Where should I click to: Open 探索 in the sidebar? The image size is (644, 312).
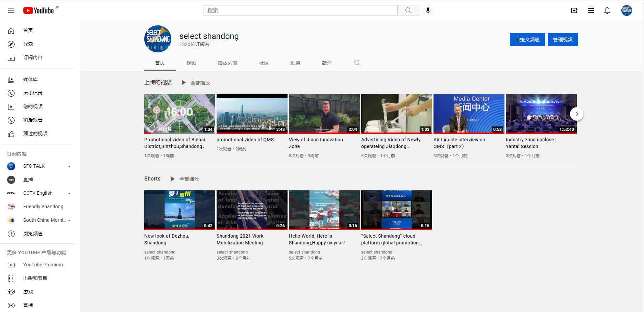(38, 44)
